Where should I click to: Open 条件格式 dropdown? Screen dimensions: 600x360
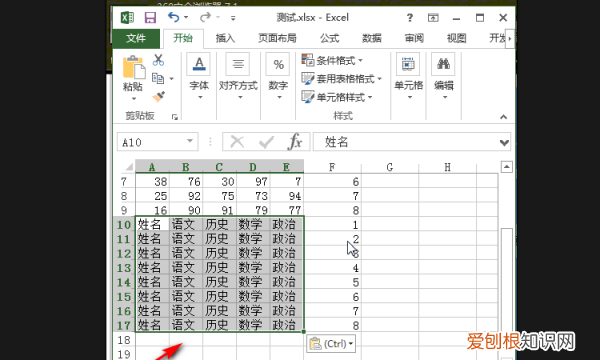click(x=332, y=60)
